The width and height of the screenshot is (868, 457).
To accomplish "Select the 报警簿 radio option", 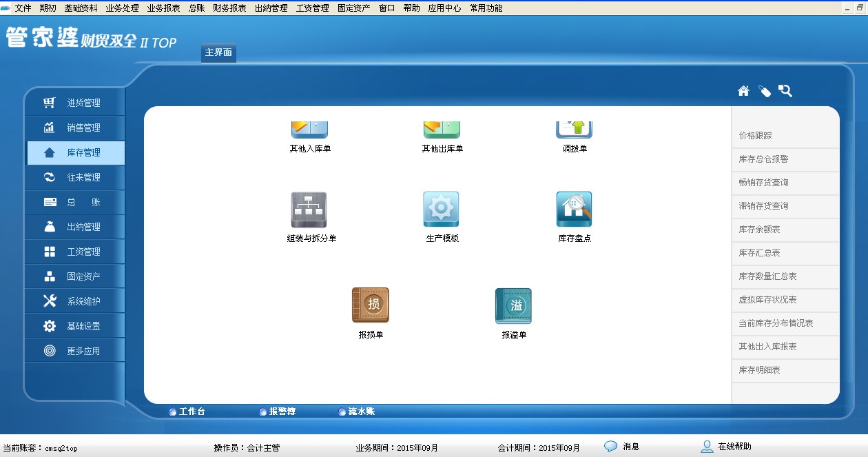I will tap(263, 412).
